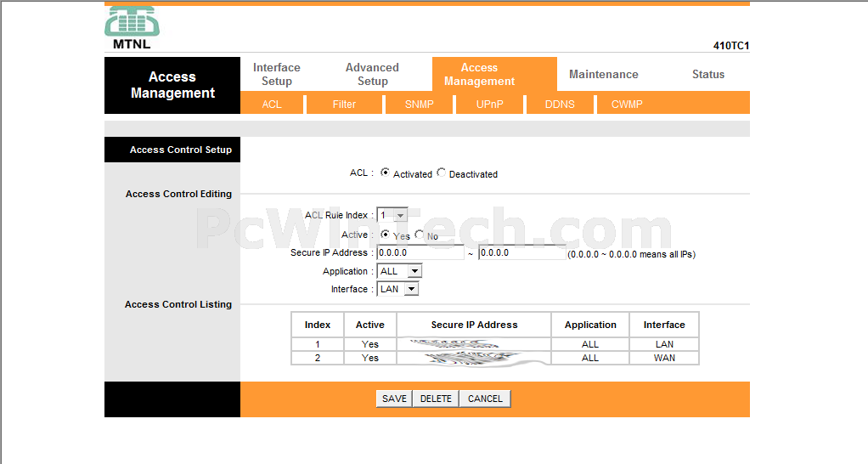Open the Advanced Setup tab
The image size is (868, 464).
tap(372, 74)
